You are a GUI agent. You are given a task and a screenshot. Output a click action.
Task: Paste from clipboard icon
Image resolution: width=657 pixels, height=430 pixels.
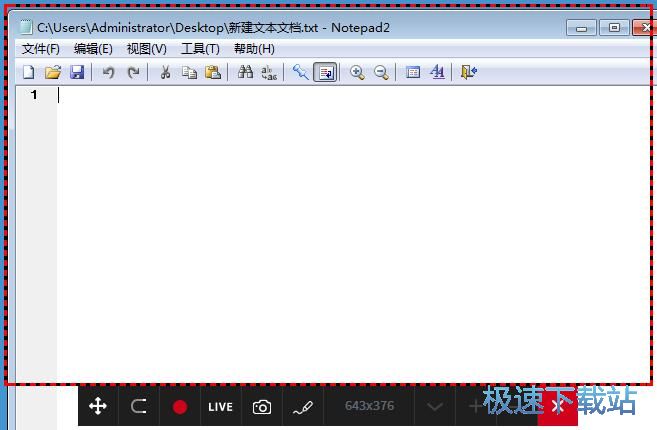click(213, 72)
